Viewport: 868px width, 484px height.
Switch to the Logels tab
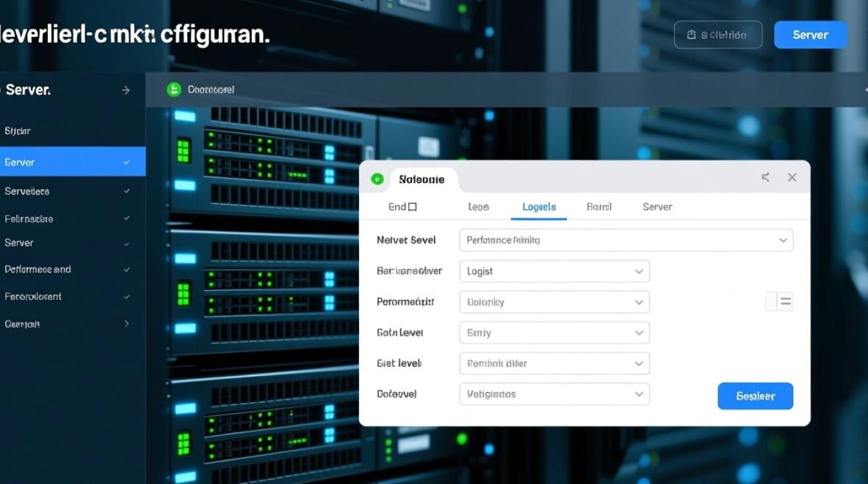click(x=539, y=207)
